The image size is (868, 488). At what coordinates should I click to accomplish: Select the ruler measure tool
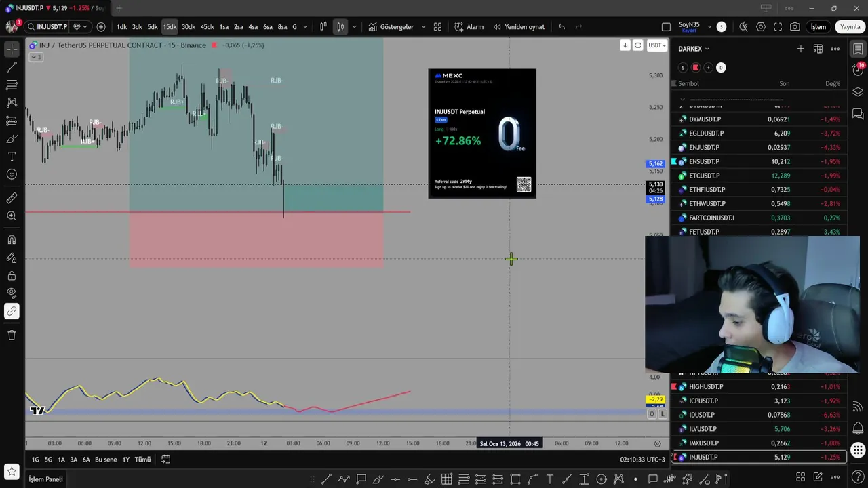[12, 198]
